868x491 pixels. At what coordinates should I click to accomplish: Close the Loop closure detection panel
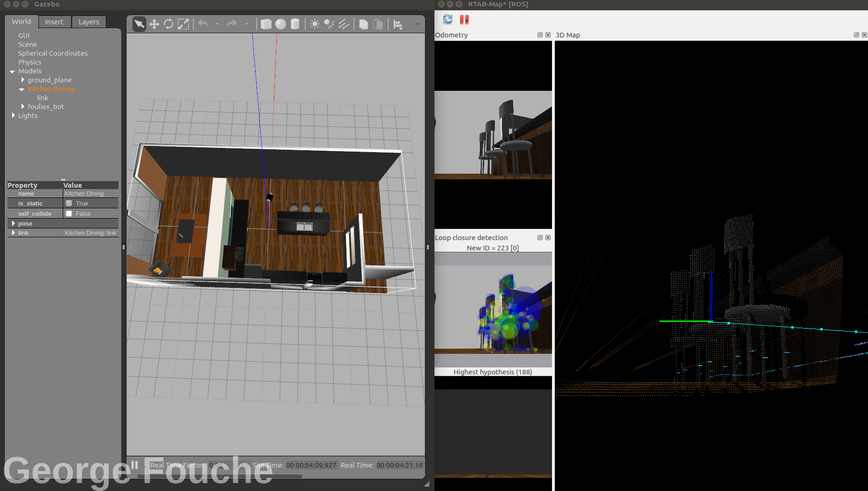tap(548, 238)
